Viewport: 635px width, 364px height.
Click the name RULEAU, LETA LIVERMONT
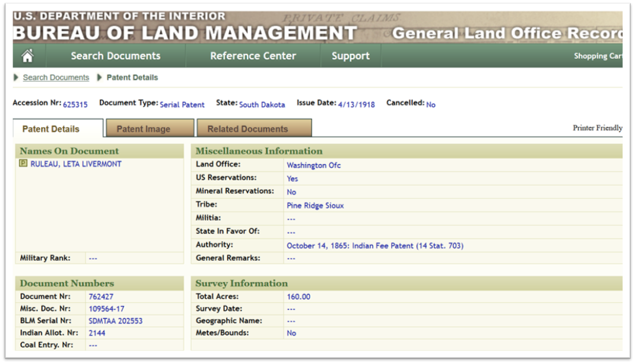click(x=76, y=164)
